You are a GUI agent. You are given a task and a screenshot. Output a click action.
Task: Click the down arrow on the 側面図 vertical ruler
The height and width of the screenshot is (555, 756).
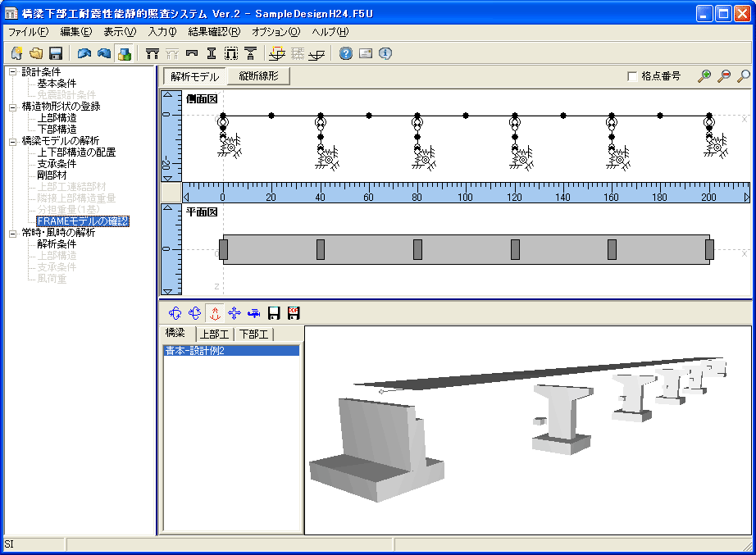(168, 179)
